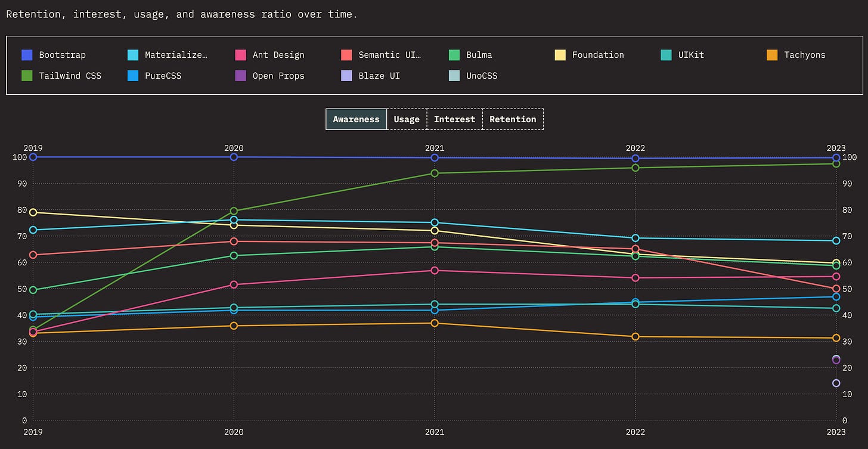Click Semantic UI 2019 data point near 63
The width and height of the screenshot is (868, 449).
(33, 255)
